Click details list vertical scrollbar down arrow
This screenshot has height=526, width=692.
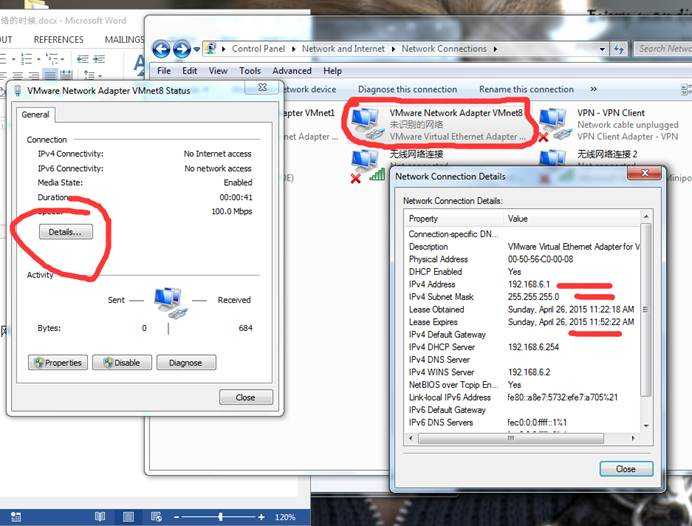[x=646, y=426]
